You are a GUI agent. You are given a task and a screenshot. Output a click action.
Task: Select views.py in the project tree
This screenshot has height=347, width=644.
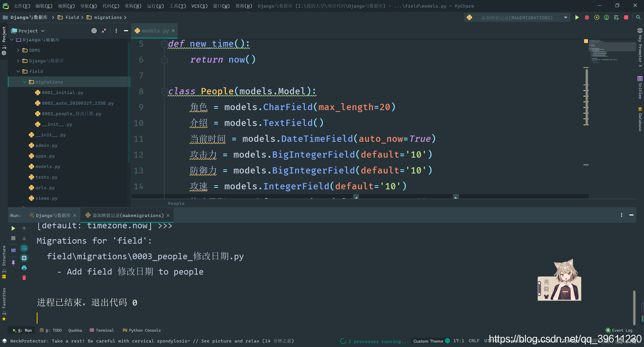click(x=46, y=198)
